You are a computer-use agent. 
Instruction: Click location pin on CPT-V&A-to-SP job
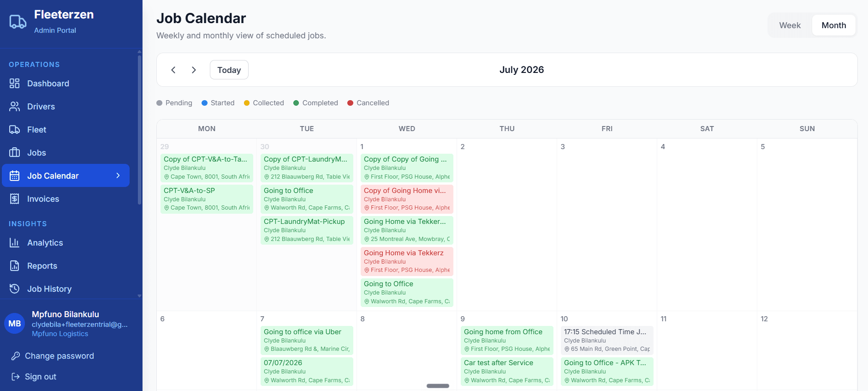point(166,208)
